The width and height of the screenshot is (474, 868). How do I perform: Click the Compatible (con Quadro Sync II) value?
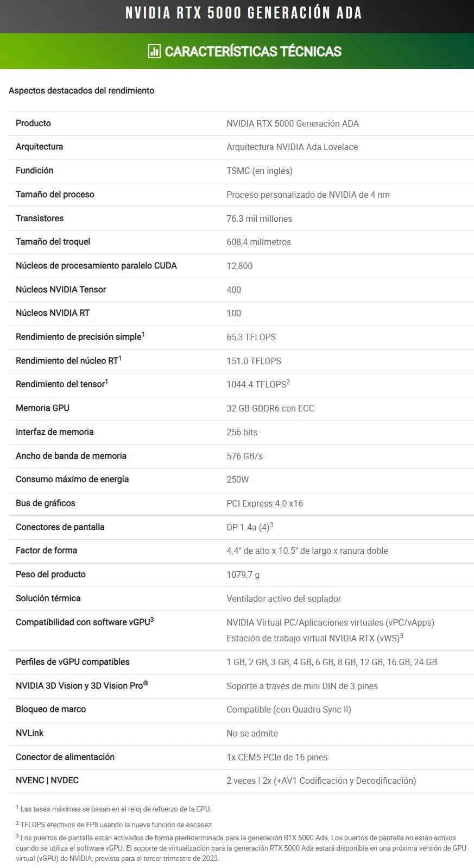pyautogui.click(x=289, y=710)
